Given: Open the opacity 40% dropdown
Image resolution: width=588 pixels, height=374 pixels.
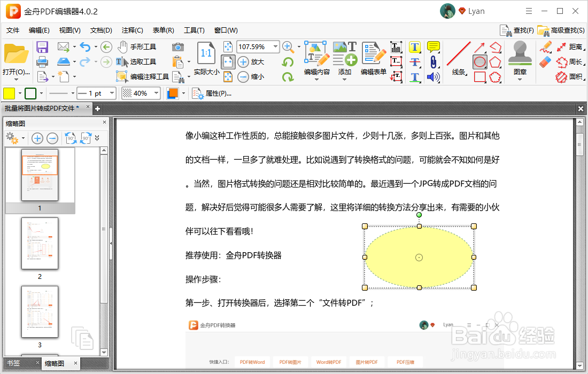Looking at the screenshot, I should (157, 93).
